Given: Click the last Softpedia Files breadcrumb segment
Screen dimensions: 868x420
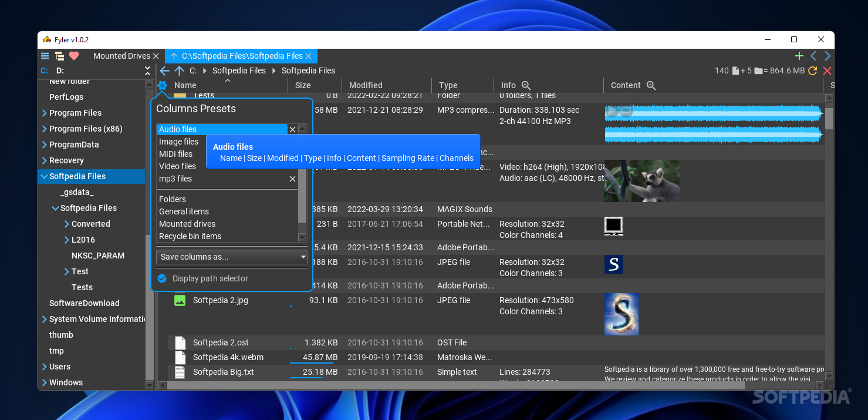Looking at the screenshot, I should click(308, 70).
